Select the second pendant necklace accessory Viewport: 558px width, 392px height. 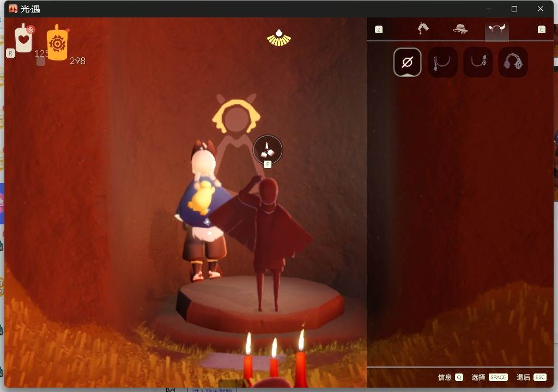tap(478, 62)
